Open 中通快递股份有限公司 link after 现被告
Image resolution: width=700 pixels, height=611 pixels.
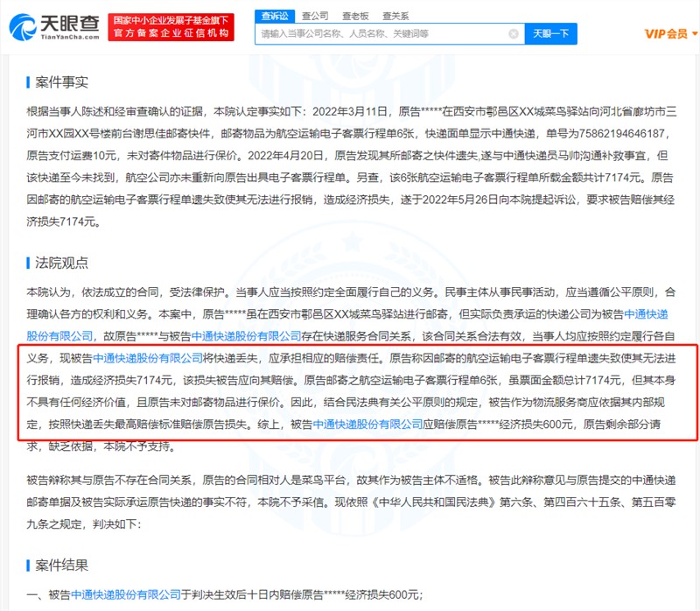148,358
